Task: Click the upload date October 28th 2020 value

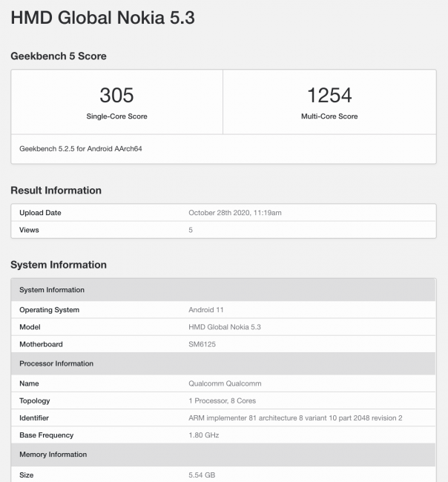Action: (235, 213)
